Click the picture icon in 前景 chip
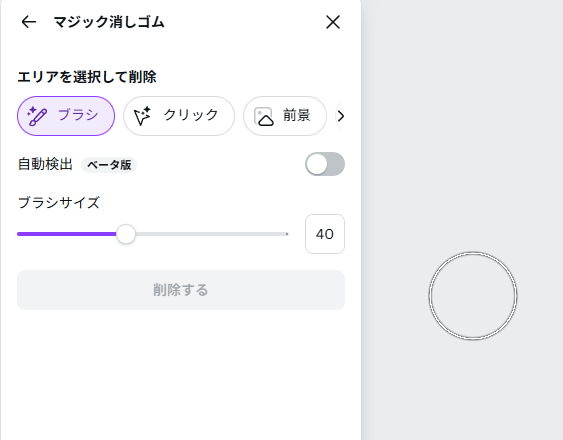Image resolution: width=563 pixels, height=440 pixels. [x=264, y=116]
